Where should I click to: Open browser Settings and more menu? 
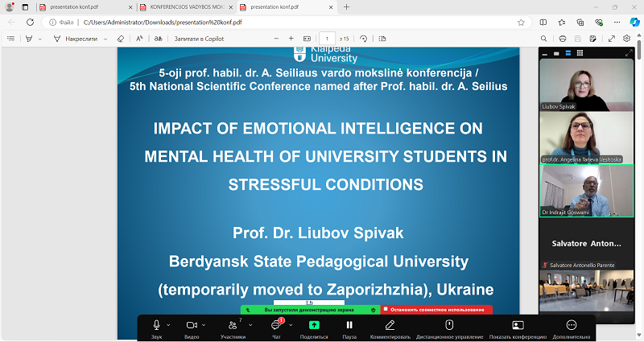coord(617,23)
